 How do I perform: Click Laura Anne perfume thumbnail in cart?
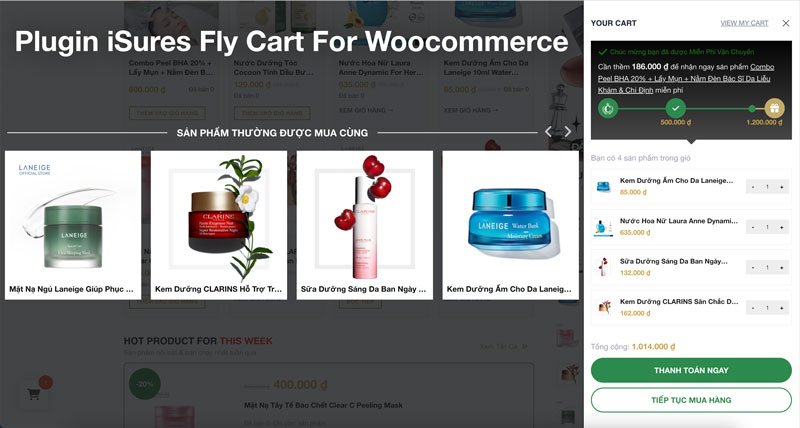click(x=604, y=227)
